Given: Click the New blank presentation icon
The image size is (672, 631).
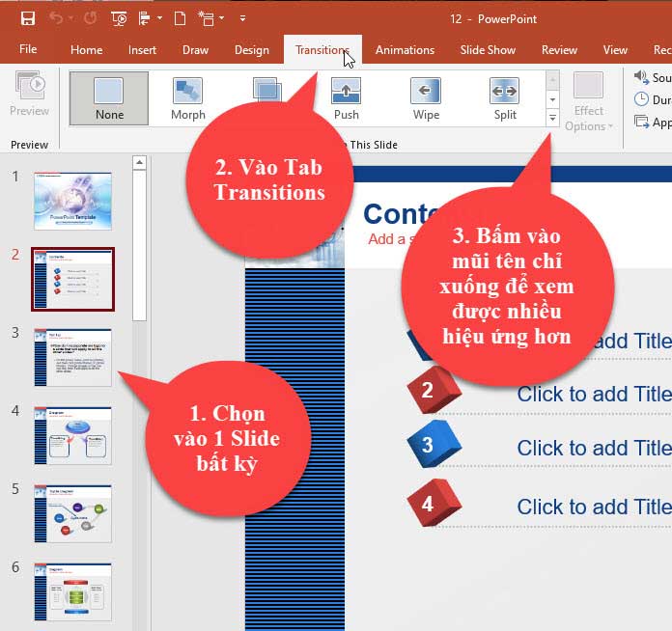Looking at the screenshot, I should pos(180,18).
